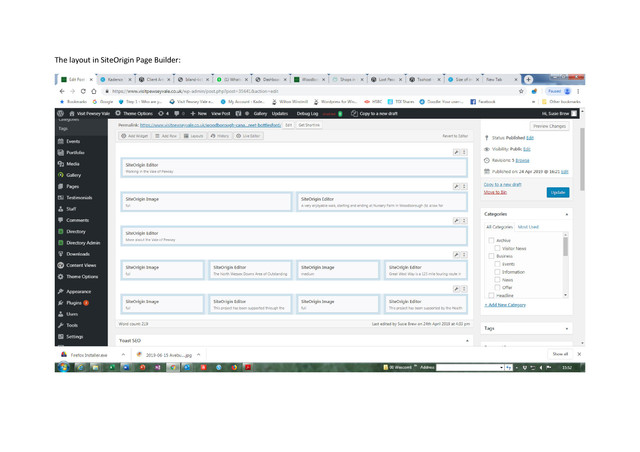640x452 pixels.
Task: Open the Chrome three-dot menu
Action: point(578,91)
